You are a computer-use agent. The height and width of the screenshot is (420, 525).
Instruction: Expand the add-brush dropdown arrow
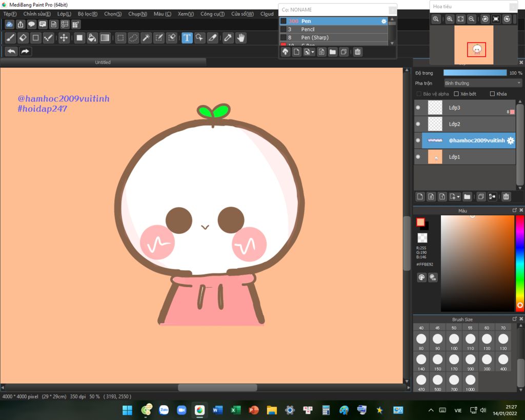pos(313,52)
